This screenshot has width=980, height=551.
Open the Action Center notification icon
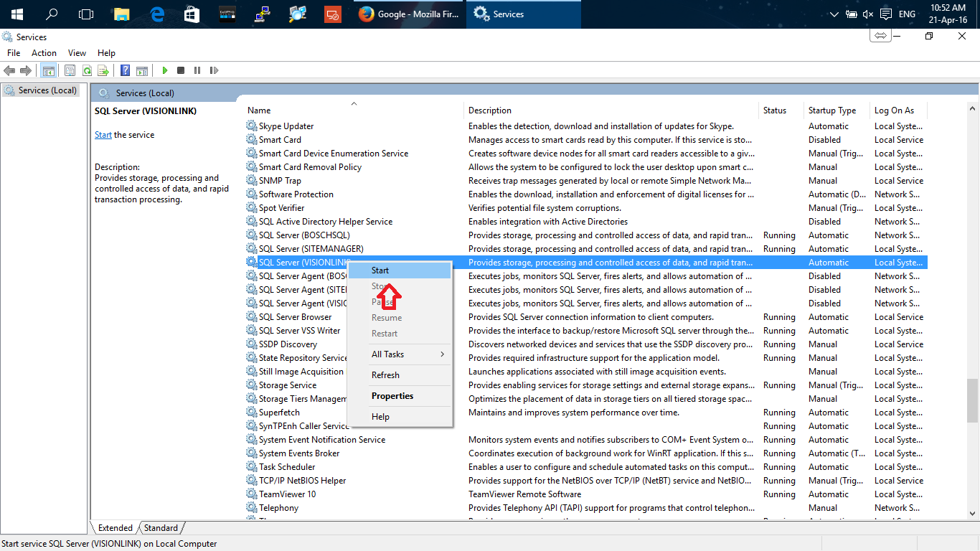886,14
